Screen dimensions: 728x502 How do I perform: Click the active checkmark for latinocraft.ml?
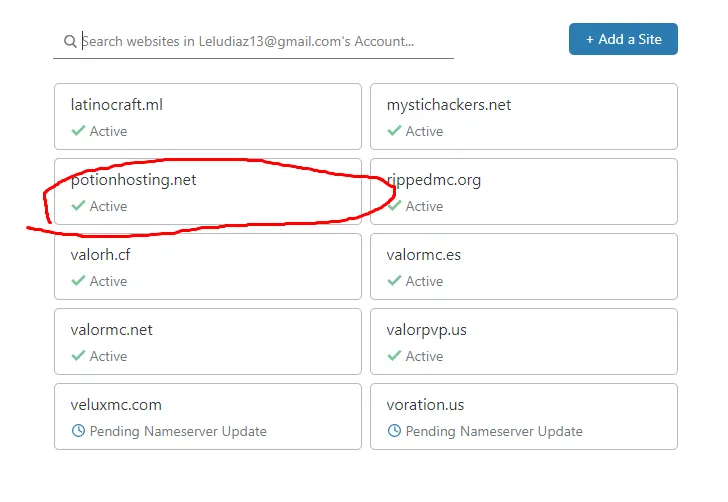78,131
